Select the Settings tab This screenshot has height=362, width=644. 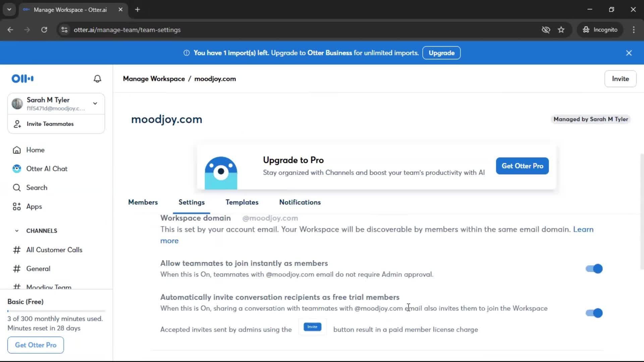coord(192,202)
